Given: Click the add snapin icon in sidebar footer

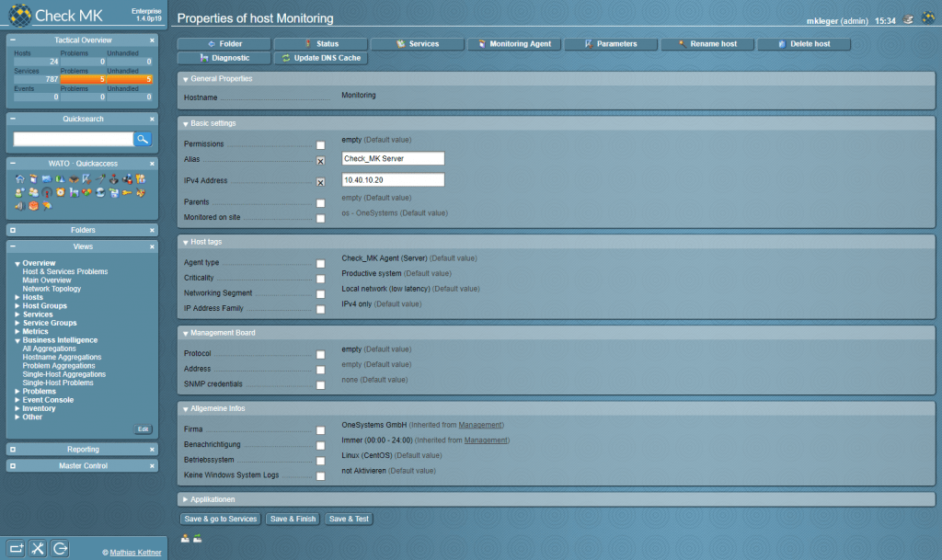Looking at the screenshot, I should (16, 548).
